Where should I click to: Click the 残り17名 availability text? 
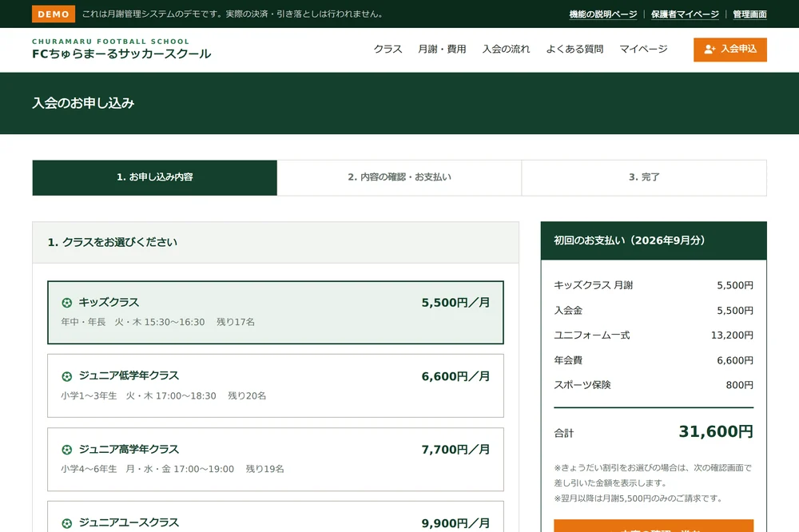point(236,322)
